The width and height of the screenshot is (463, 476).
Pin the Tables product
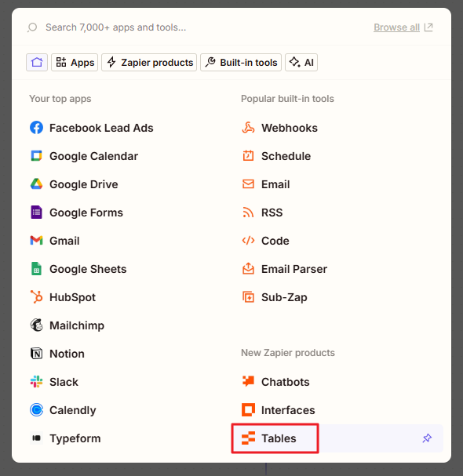[x=427, y=438]
